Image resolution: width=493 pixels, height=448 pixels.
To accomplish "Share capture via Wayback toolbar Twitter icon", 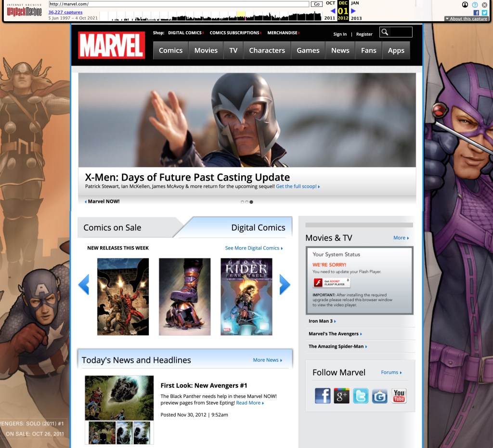I will (484, 13).
